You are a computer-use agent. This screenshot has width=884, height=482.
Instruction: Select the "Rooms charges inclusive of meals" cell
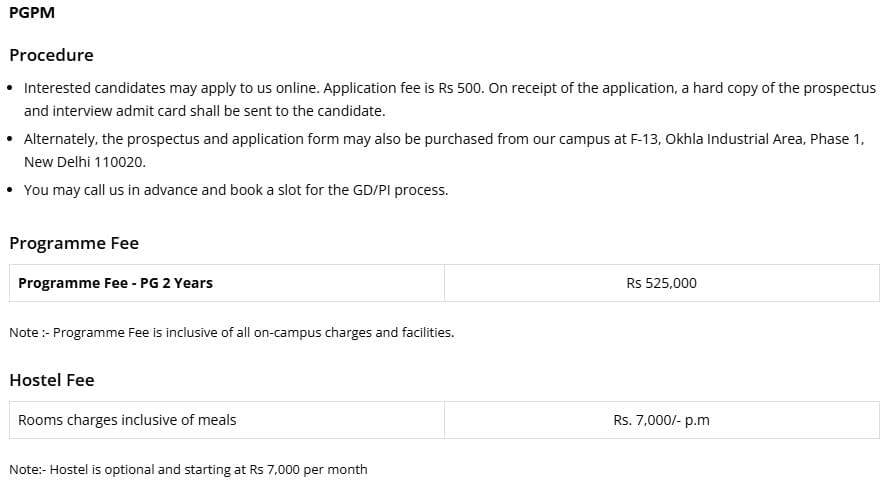pos(127,420)
